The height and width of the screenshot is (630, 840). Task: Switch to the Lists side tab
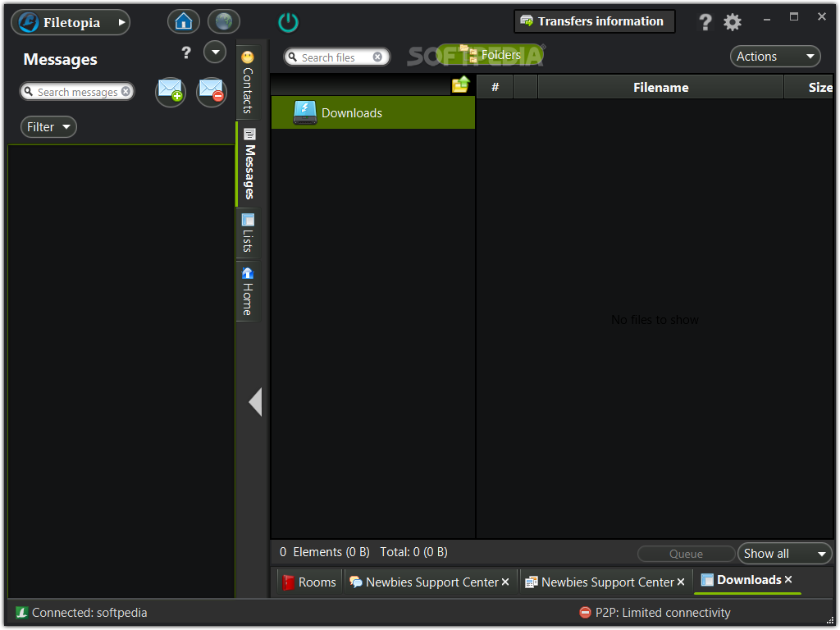[x=248, y=234]
